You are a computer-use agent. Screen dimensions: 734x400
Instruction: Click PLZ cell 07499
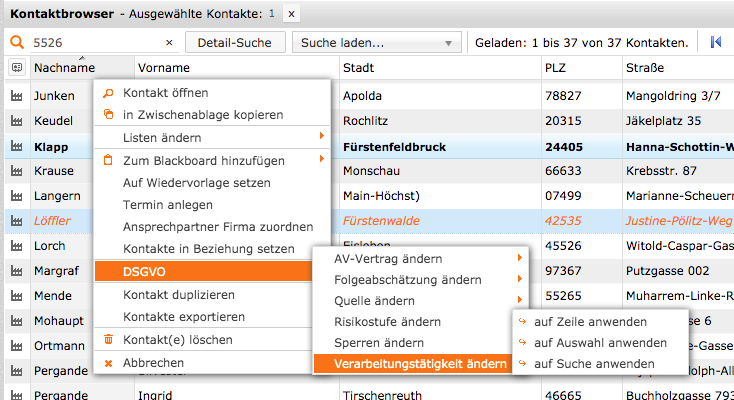pos(563,196)
